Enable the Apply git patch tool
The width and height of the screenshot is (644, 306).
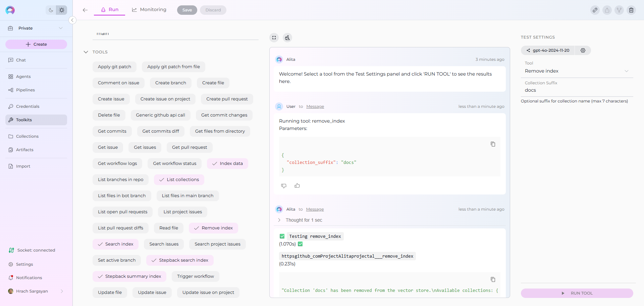click(114, 67)
